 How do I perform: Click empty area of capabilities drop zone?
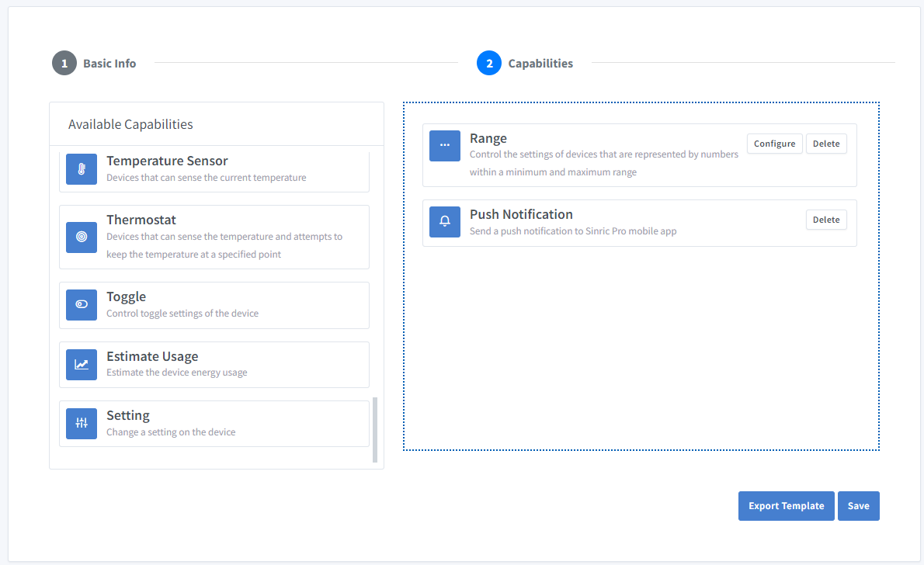coord(641,349)
